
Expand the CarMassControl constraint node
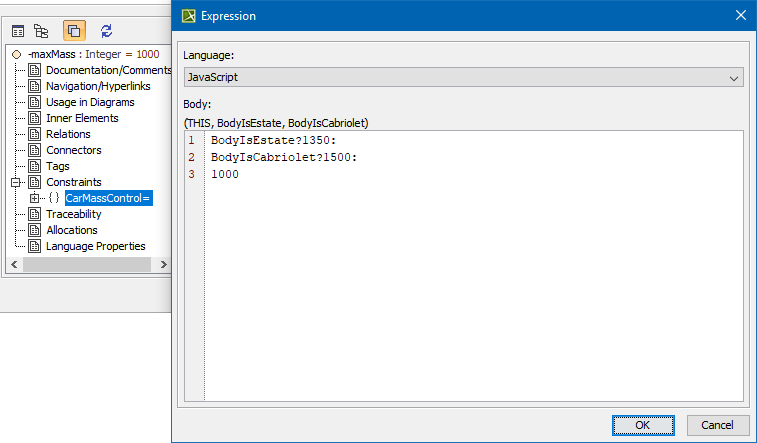tap(35, 198)
